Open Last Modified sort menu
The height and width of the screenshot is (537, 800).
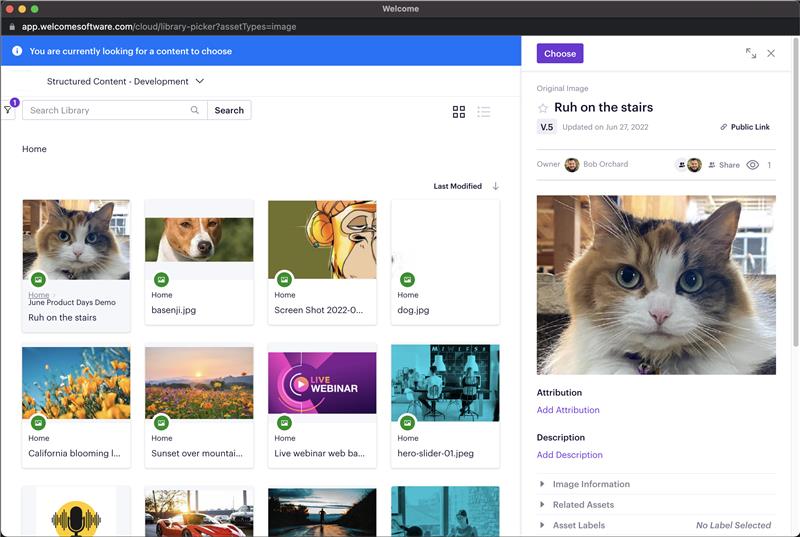tap(457, 186)
